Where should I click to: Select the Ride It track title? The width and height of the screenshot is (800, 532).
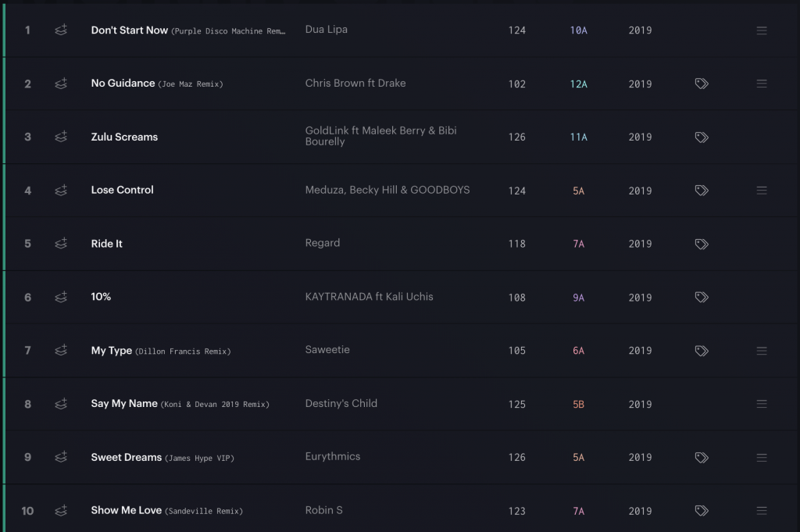(106, 244)
